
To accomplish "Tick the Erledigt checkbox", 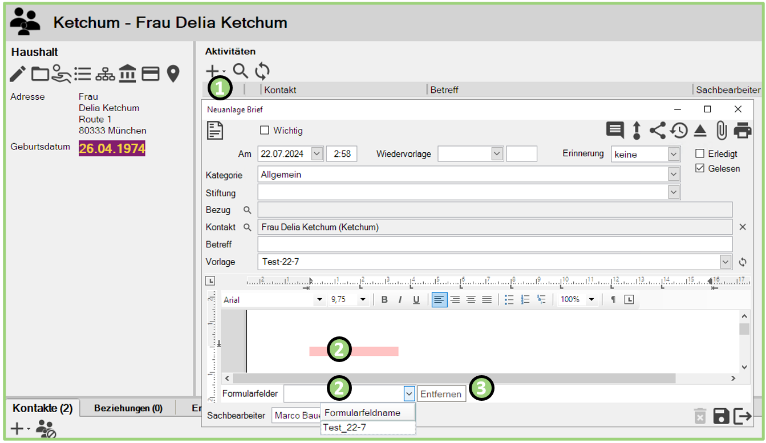I will pos(700,153).
